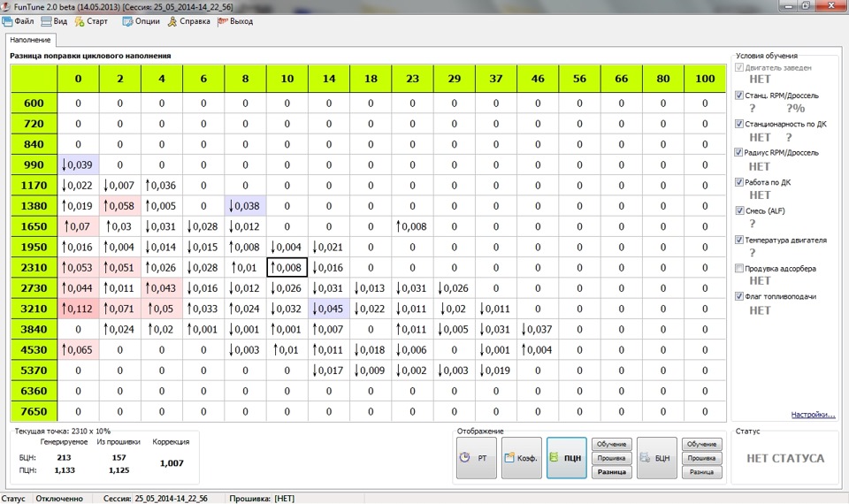Image resolution: width=849 pixels, height=504 pixels.
Task: Select the Наполнение tab
Action: [30, 40]
